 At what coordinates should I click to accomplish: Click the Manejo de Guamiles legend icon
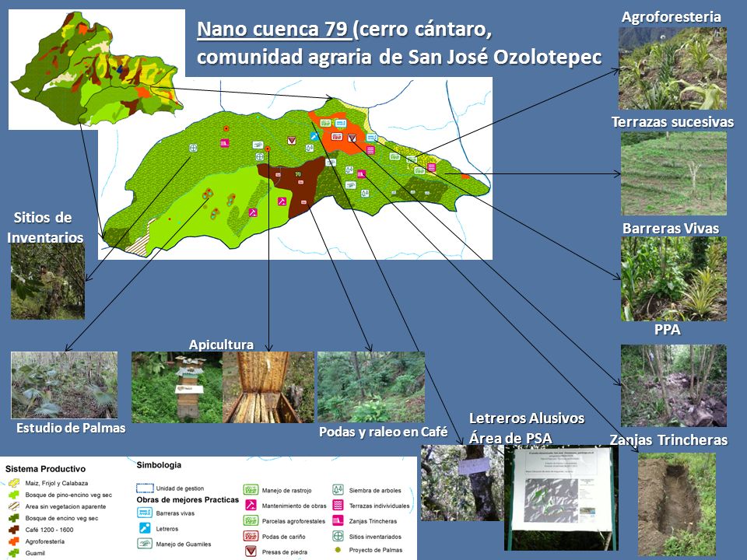[145, 544]
